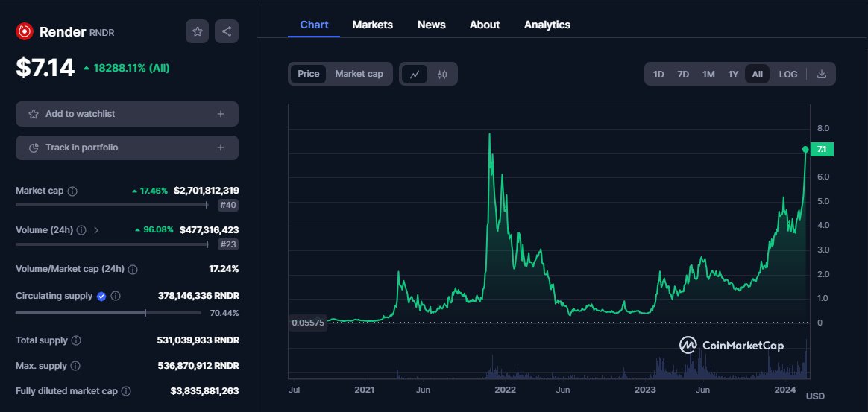
Task: Click the CoinMarketCap logo on chart
Action: coord(732,345)
